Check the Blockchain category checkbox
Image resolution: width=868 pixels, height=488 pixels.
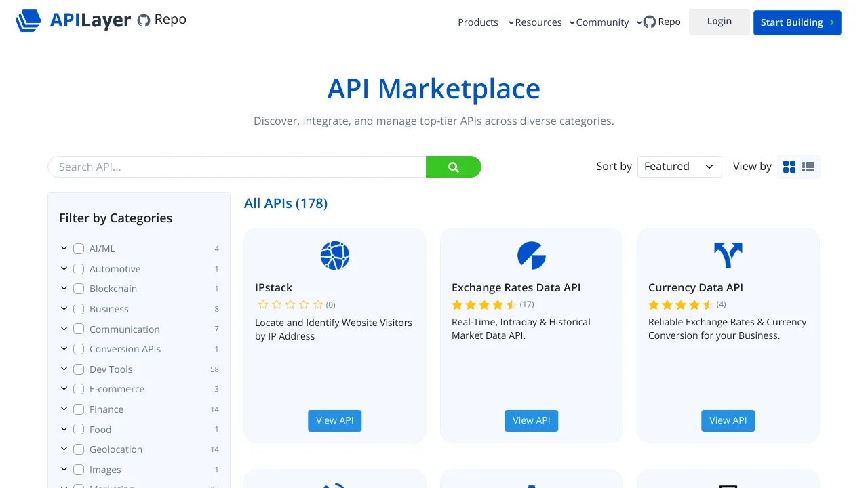coord(79,289)
